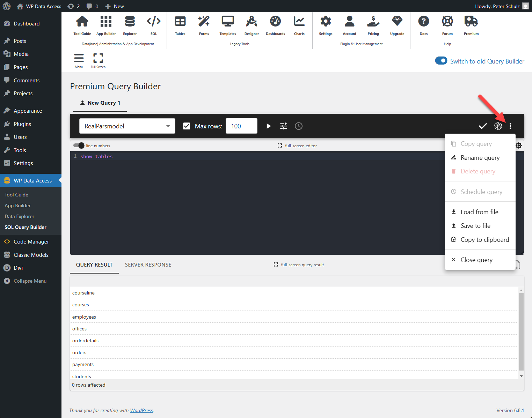532x418 pixels.
Task: Save query with the checkmark icon
Action: pos(483,126)
